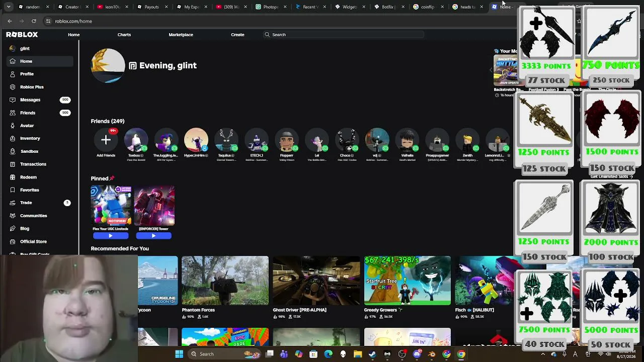Image resolution: width=644 pixels, height=362 pixels.
Task: Open the Ghost Driver [PRE-ALPHA] game tile
Action: (316, 281)
